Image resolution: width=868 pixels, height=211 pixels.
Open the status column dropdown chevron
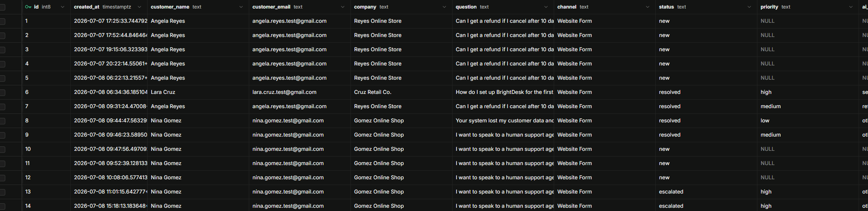[749, 7]
